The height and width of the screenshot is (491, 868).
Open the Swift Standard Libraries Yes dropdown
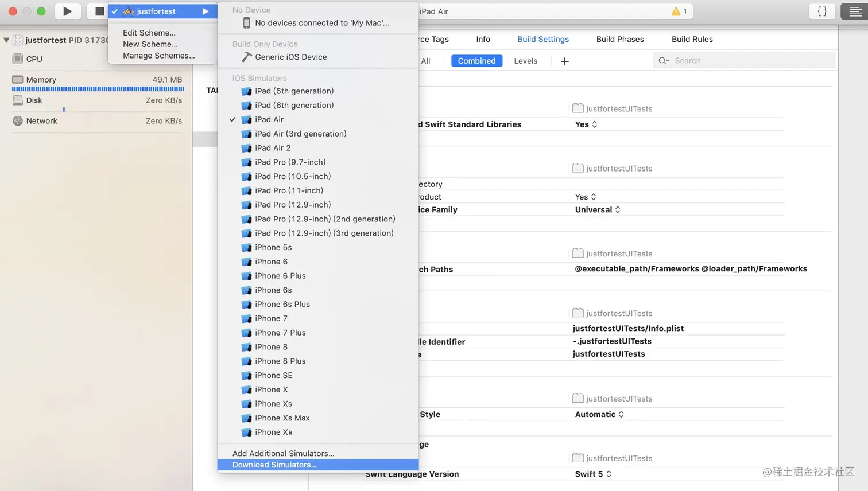point(586,124)
